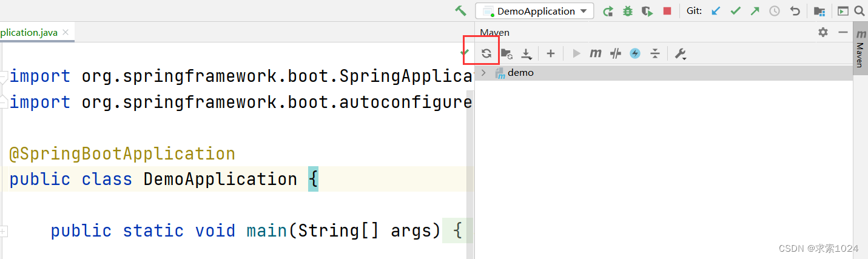
Task: Open Maven panel settings gear
Action: point(823,32)
